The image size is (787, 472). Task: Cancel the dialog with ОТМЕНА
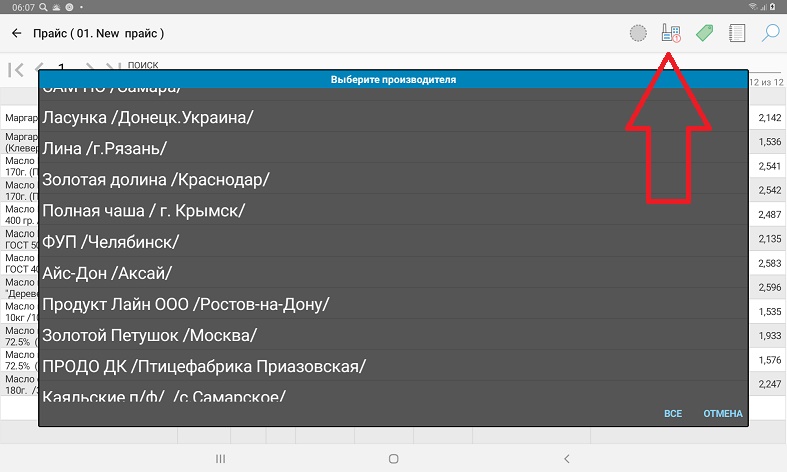[x=722, y=413]
